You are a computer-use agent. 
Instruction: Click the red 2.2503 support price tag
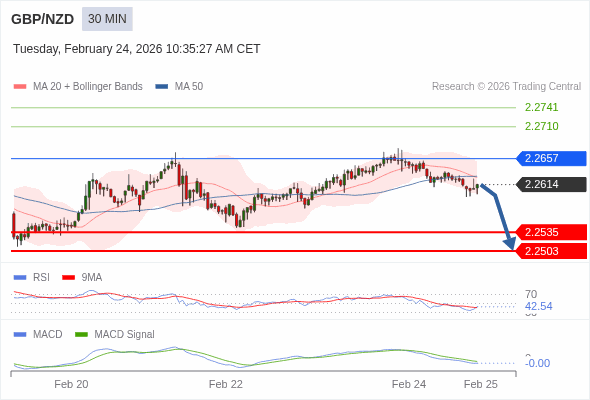(x=551, y=251)
